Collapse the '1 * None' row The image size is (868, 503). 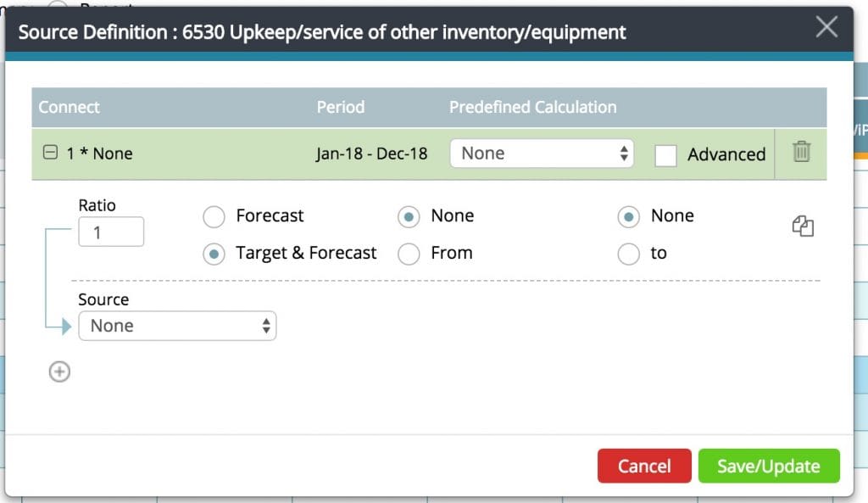click(x=50, y=154)
